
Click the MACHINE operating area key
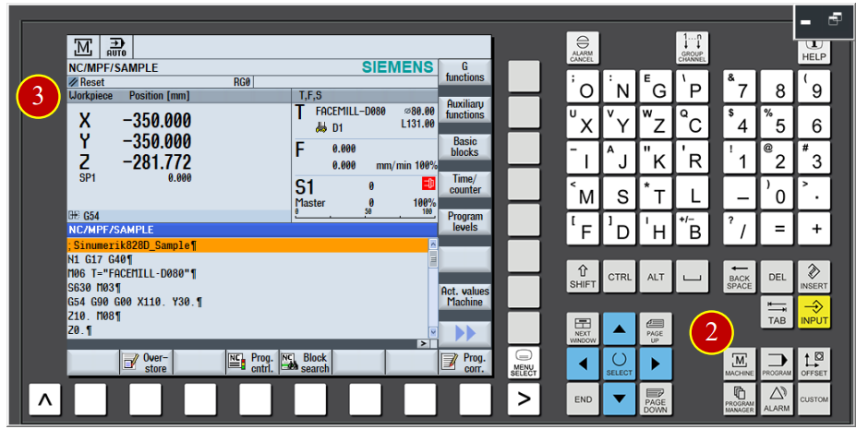pos(740,364)
